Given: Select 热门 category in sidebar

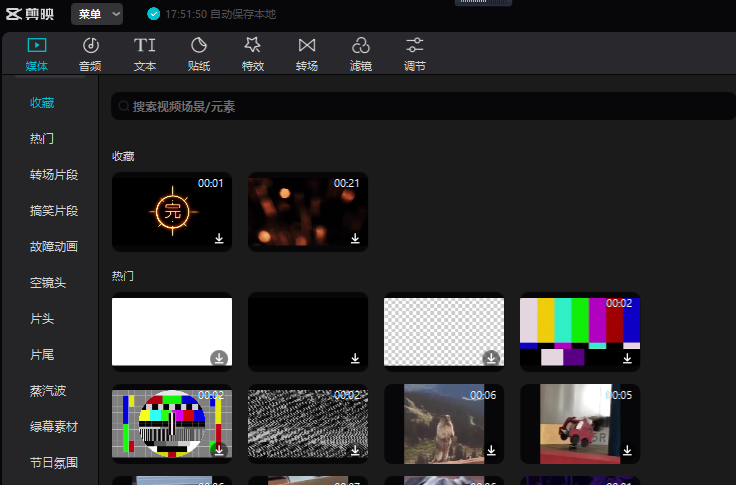Looking at the screenshot, I should pyautogui.click(x=41, y=138).
